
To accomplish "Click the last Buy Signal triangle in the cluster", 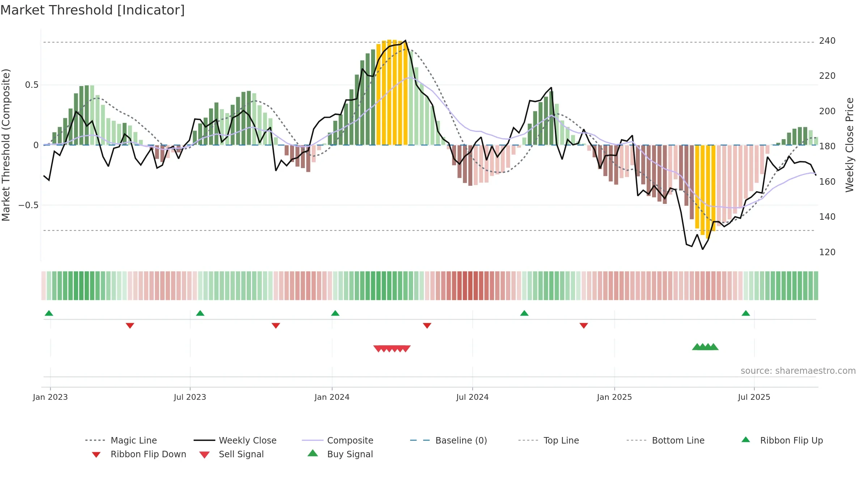I will pyautogui.click(x=714, y=347).
